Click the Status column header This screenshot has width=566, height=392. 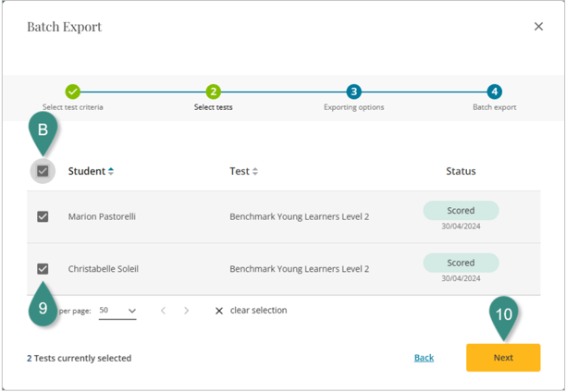[x=461, y=171]
